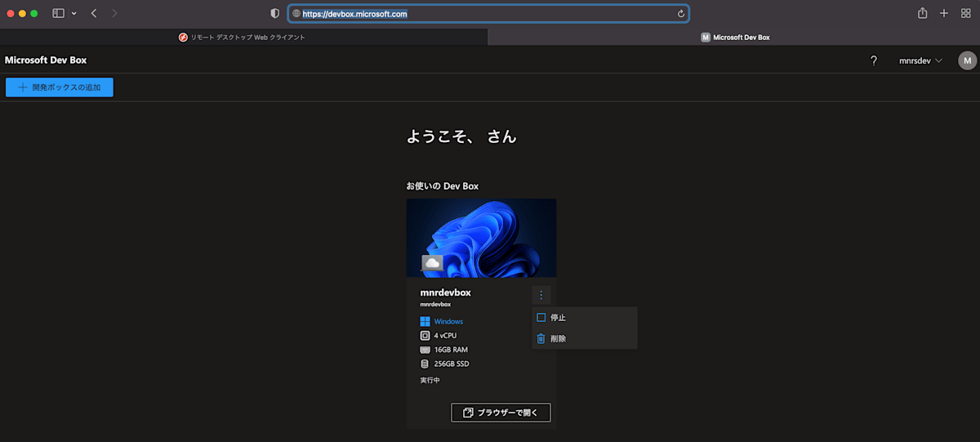Screen dimensions: 980x442
Task: Click the privacy shield icon
Action: coord(275,13)
